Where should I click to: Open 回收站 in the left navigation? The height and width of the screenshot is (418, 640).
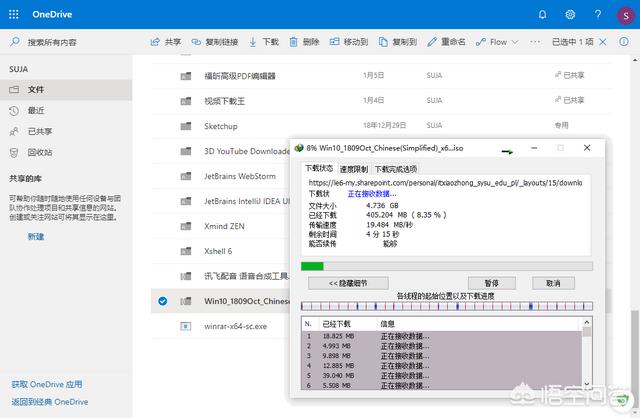[66, 153]
